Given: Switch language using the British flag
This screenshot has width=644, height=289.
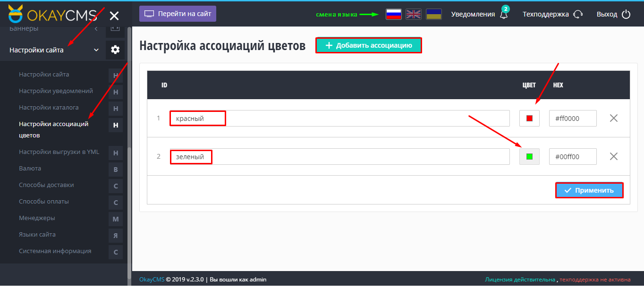Looking at the screenshot, I should point(414,14).
